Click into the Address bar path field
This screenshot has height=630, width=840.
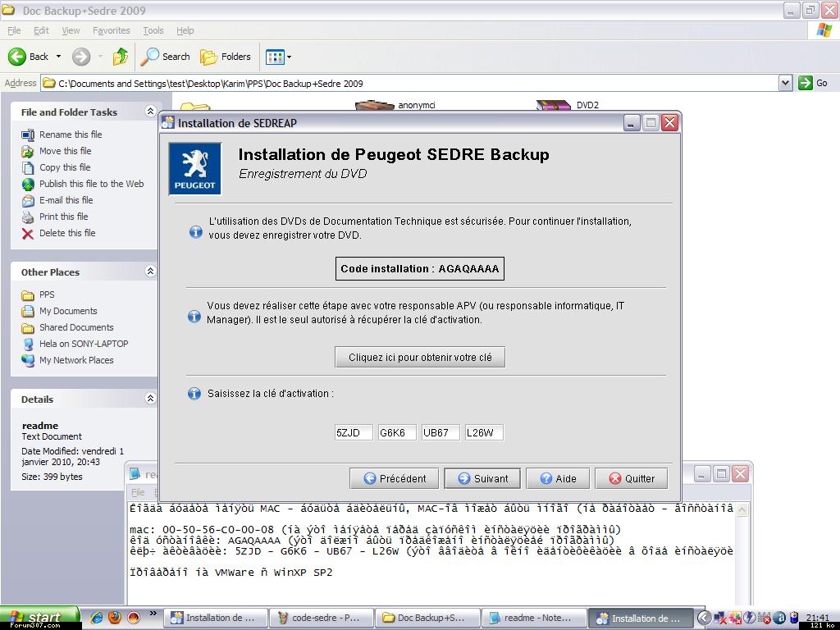pyautogui.click(x=410, y=83)
